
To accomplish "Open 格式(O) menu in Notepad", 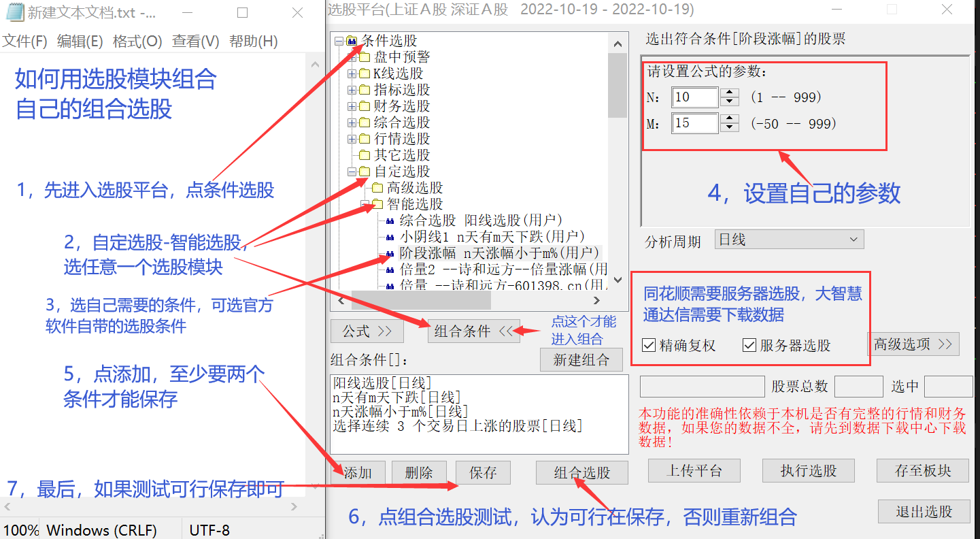I will point(137,42).
